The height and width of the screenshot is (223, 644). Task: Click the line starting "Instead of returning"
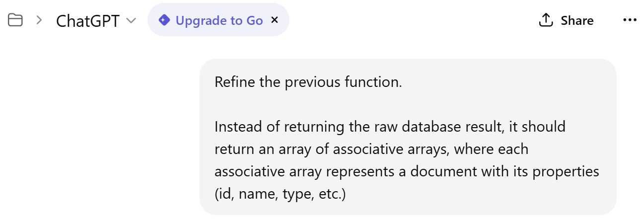coord(390,127)
